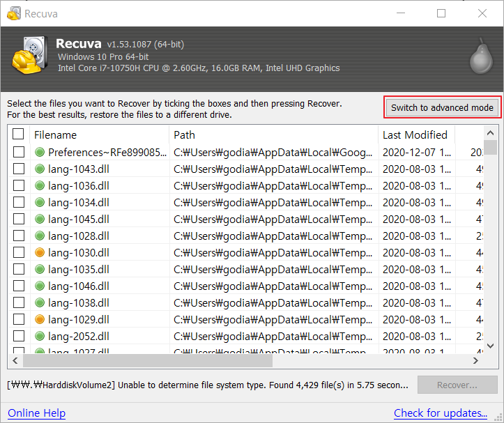The image size is (504, 423).
Task: Click the orange status dot of lang-1029.dll
Action: click(40, 319)
